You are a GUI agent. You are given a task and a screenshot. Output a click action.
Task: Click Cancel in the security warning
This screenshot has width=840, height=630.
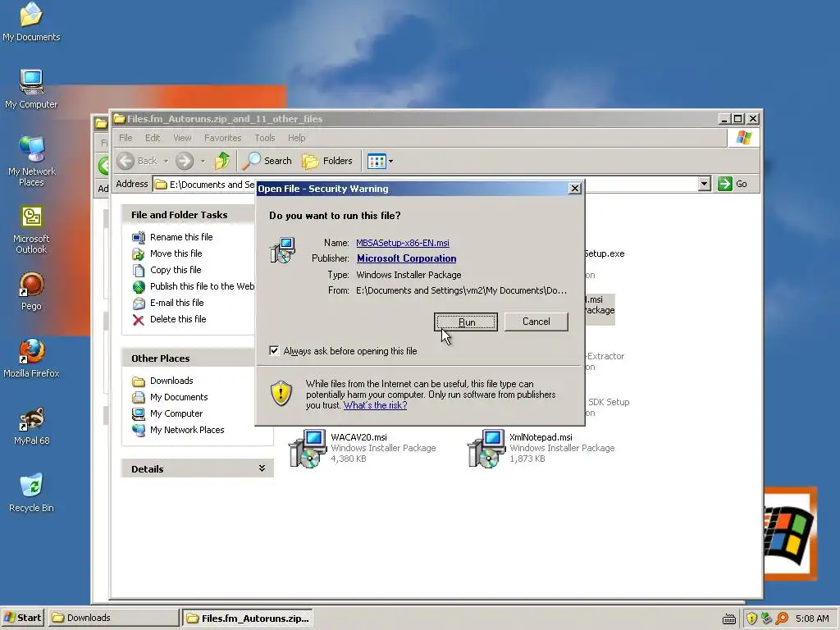click(536, 322)
